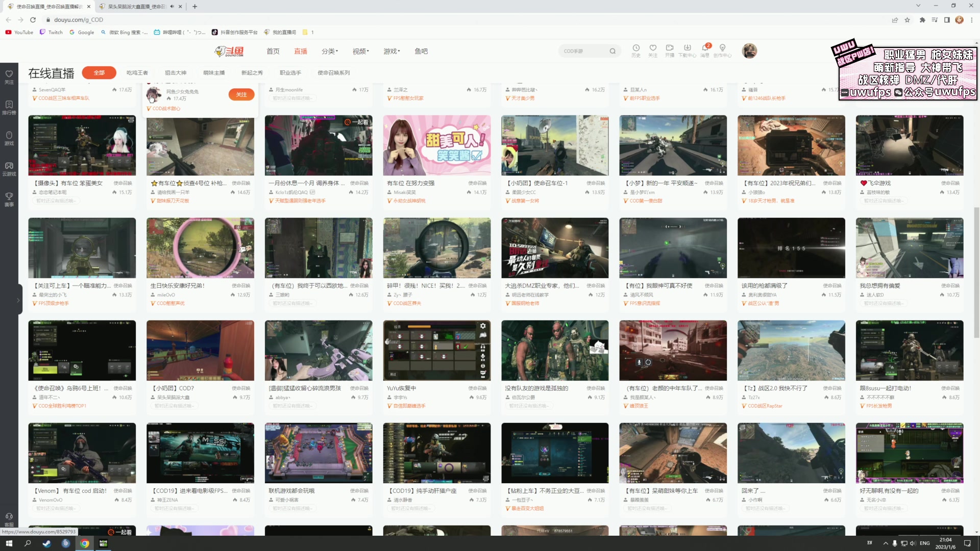Open Steam from the taskbar
Screen dimensions: 980x551
coord(46,543)
